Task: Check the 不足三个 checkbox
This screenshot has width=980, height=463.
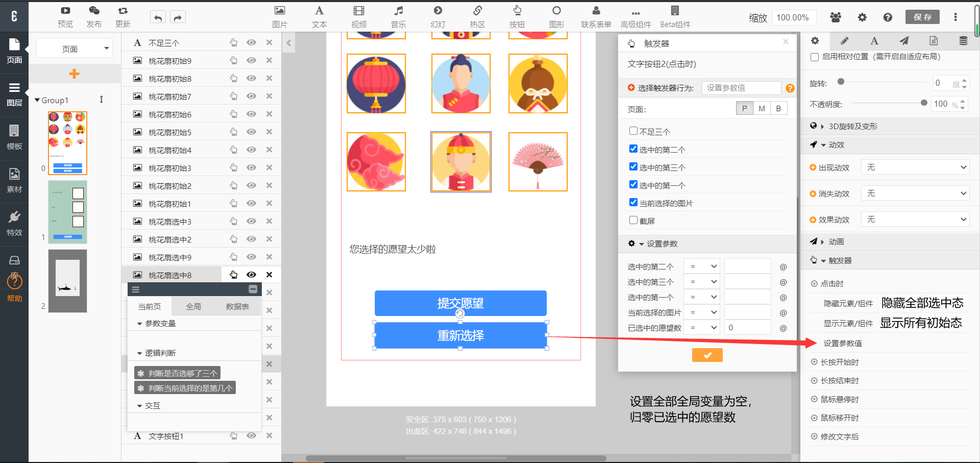Action: [x=633, y=131]
